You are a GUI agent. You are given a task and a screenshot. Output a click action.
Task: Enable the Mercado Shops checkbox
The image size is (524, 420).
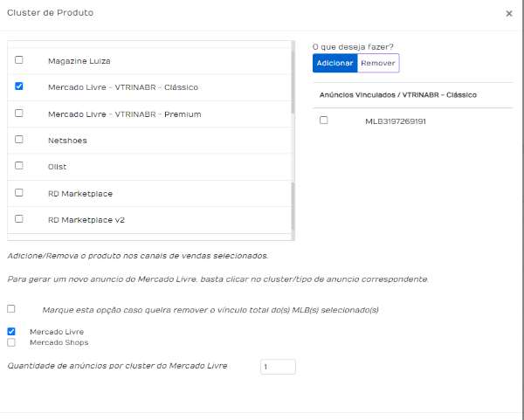(x=11, y=342)
